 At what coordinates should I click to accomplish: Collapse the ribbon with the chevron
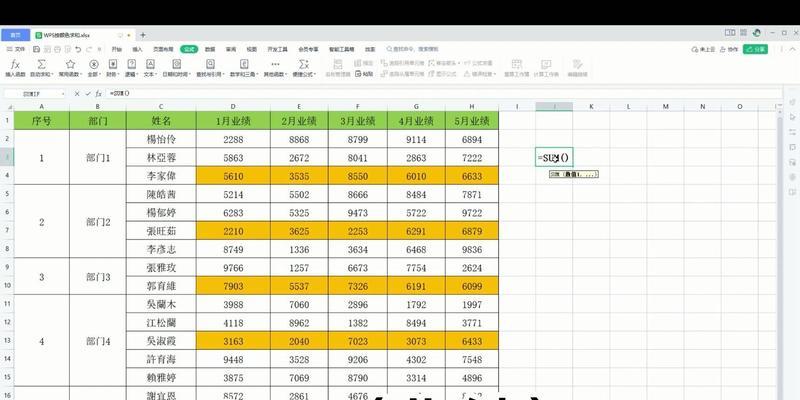point(792,49)
